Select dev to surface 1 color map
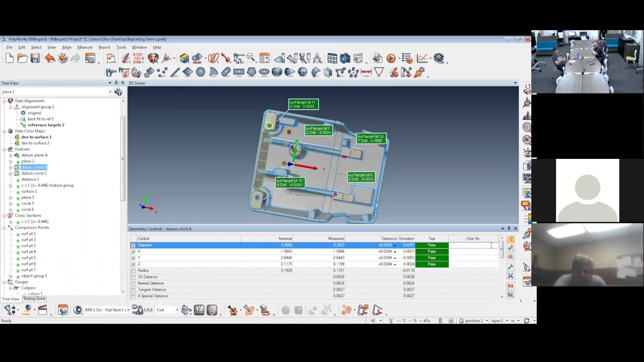 coord(36,137)
